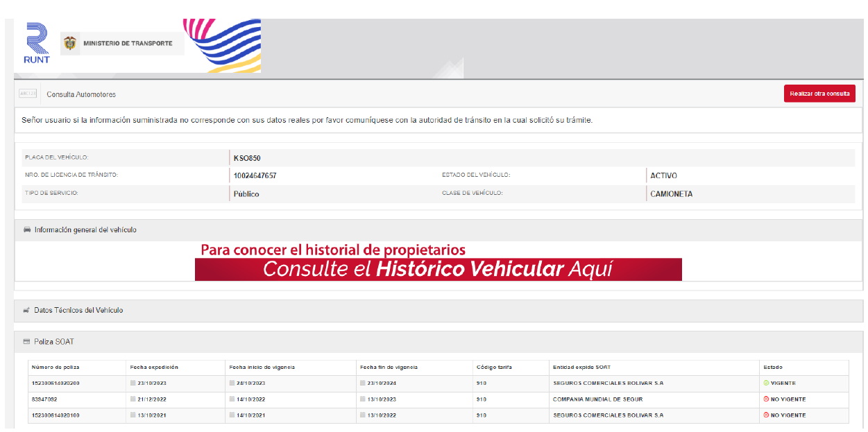Screen dimensions: 868x432
Task: Click the calendar icon beside 13/10/2021
Action: pyautogui.click(x=133, y=415)
